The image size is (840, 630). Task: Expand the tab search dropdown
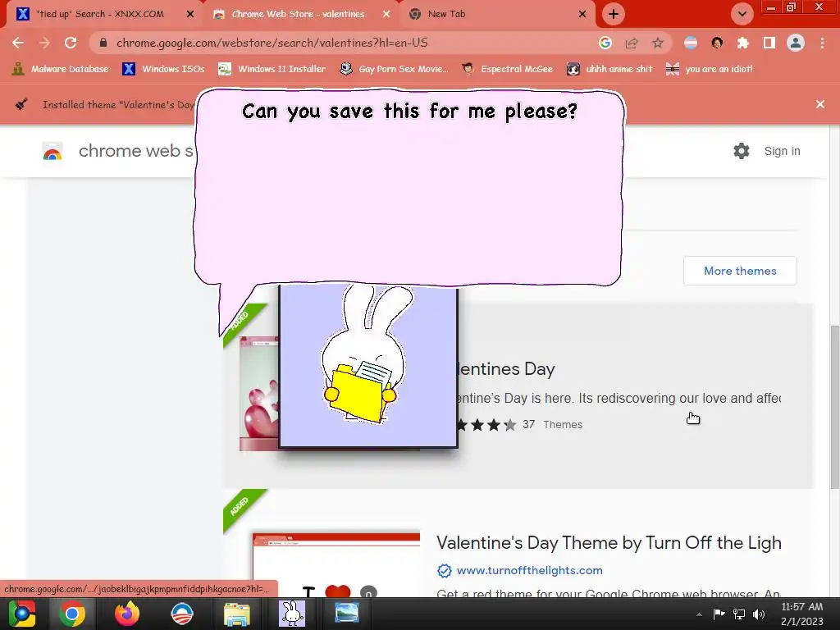pyautogui.click(x=742, y=15)
